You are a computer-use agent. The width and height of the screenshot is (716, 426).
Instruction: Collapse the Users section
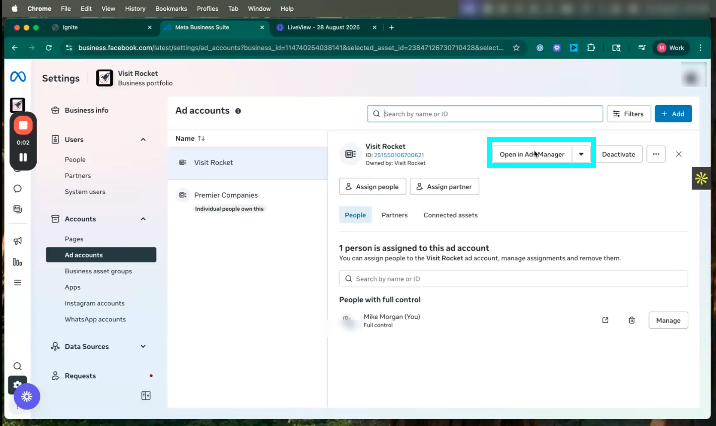pos(143,139)
